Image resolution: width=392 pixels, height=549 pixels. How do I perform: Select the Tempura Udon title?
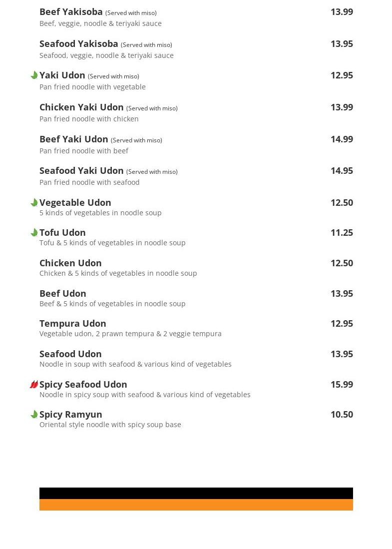click(73, 324)
